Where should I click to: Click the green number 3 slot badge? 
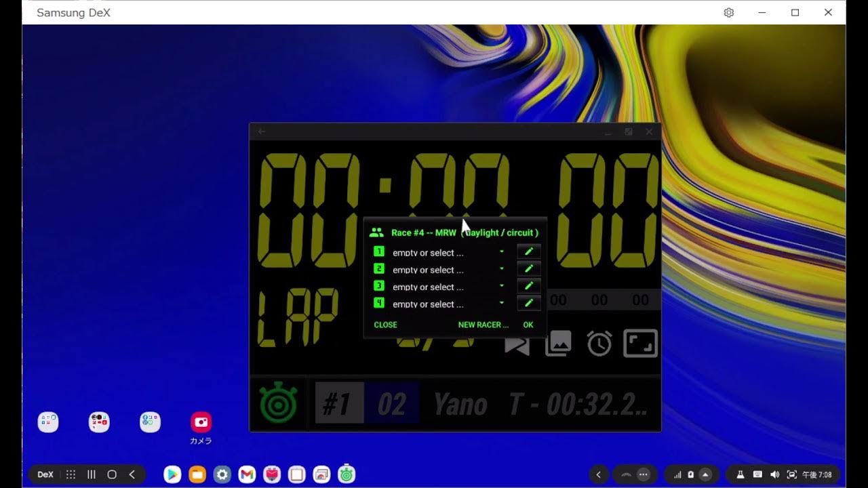(379, 285)
